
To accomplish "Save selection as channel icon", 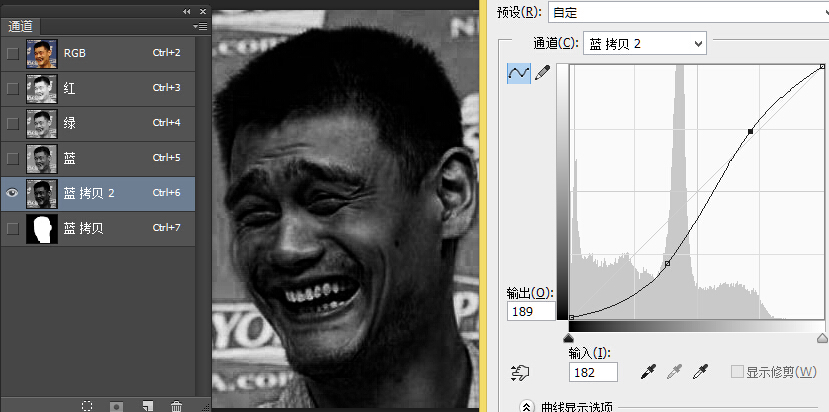I will (117, 406).
